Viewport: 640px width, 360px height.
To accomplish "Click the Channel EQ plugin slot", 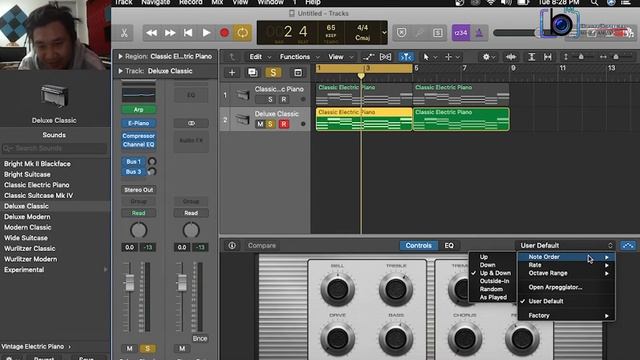I will (138, 144).
